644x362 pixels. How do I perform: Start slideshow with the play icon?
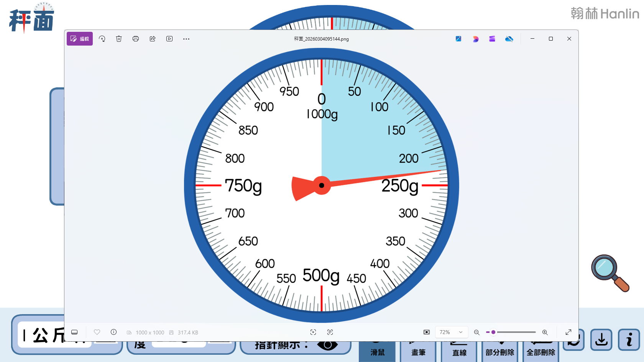tap(169, 39)
